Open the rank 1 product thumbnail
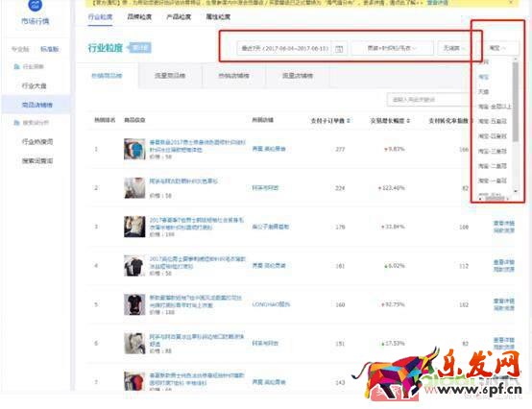 (134, 149)
